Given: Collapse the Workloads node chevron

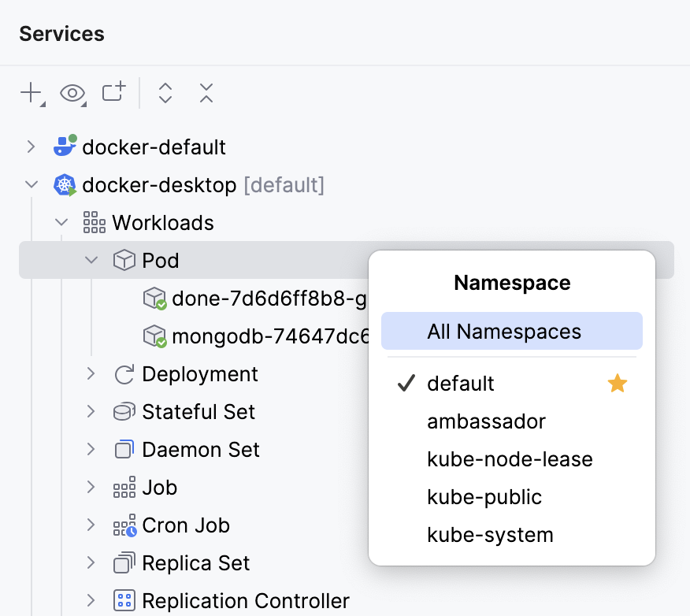Looking at the screenshot, I should point(61,222).
